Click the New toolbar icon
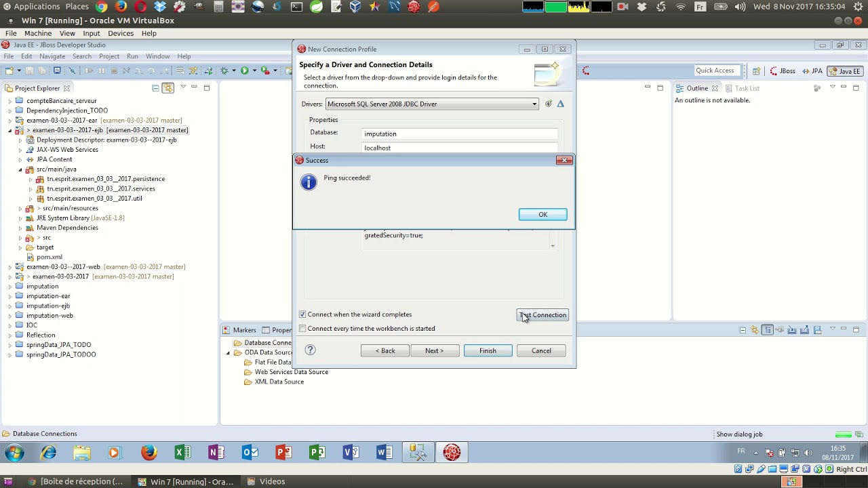This screenshot has height=488, width=868. (10, 70)
